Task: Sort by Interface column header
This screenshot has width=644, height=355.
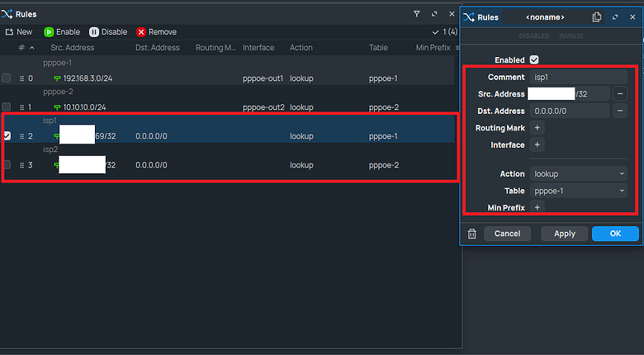Action: [258, 48]
